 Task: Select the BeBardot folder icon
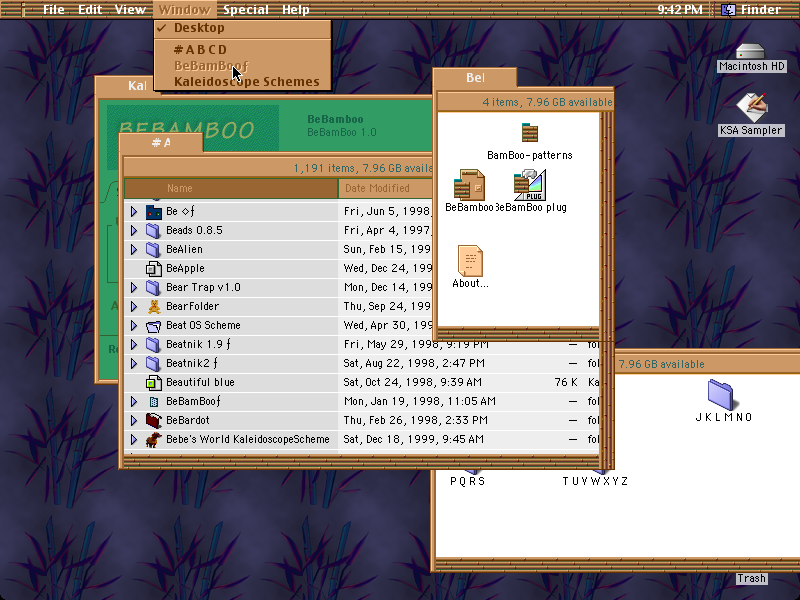[154, 420]
